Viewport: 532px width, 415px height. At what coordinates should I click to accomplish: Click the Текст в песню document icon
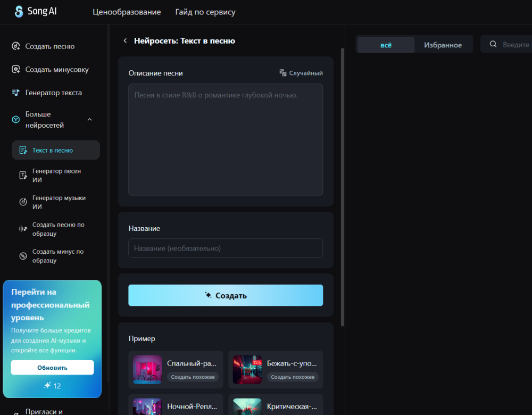(23, 150)
